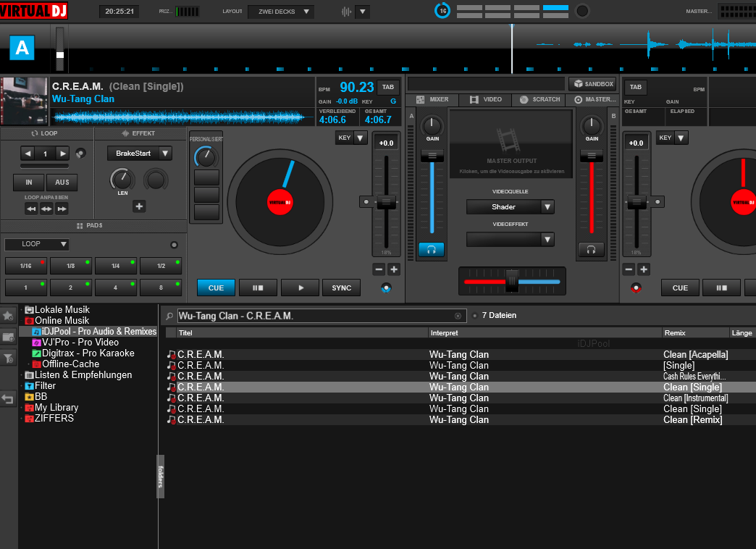Click deck A blue vinyl mode icon
Image resolution: width=756 pixels, height=549 pixels.
386,288
